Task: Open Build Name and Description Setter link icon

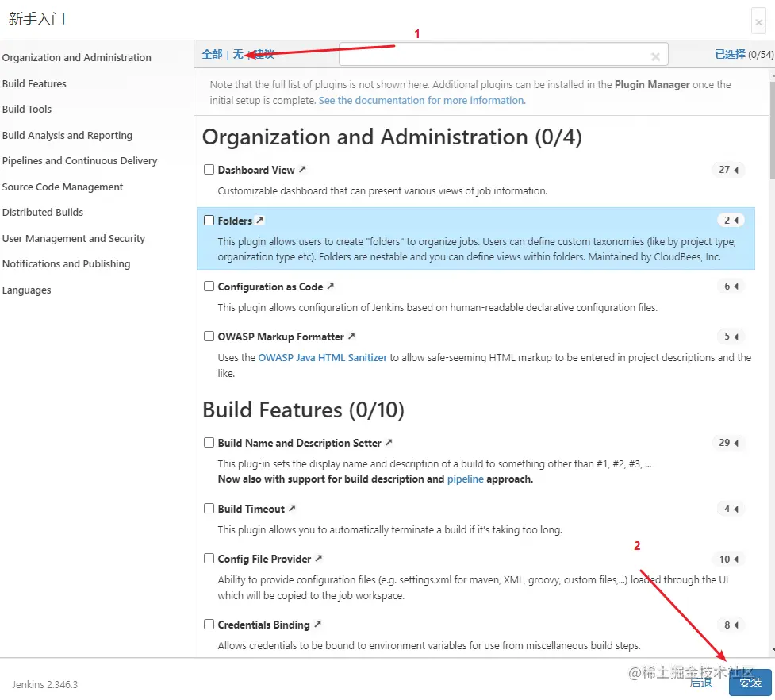Action: (x=389, y=442)
